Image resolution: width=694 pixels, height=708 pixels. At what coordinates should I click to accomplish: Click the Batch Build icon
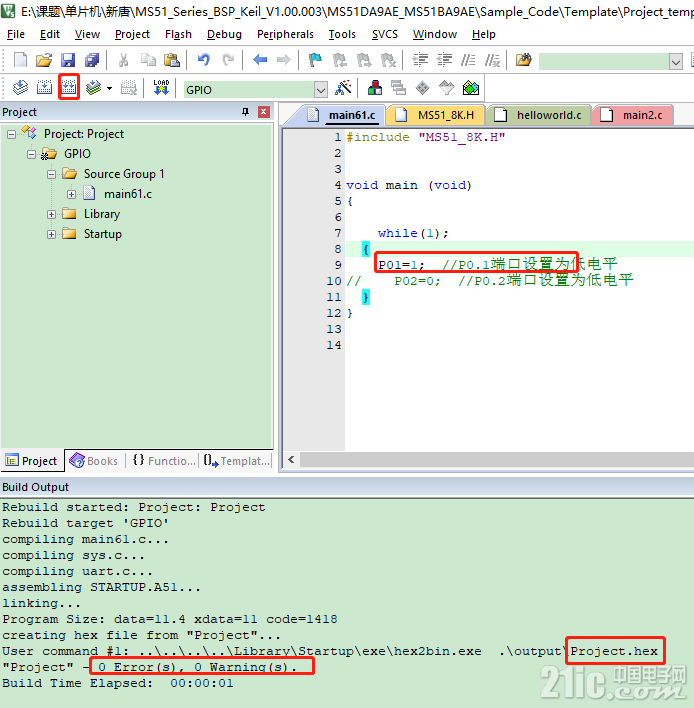click(93, 87)
